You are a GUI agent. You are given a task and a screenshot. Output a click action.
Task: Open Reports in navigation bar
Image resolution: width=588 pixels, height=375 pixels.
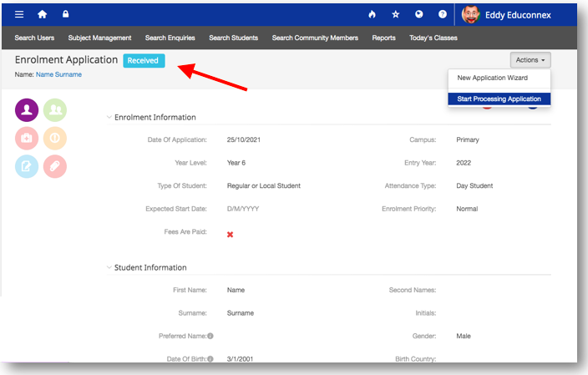tap(383, 38)
